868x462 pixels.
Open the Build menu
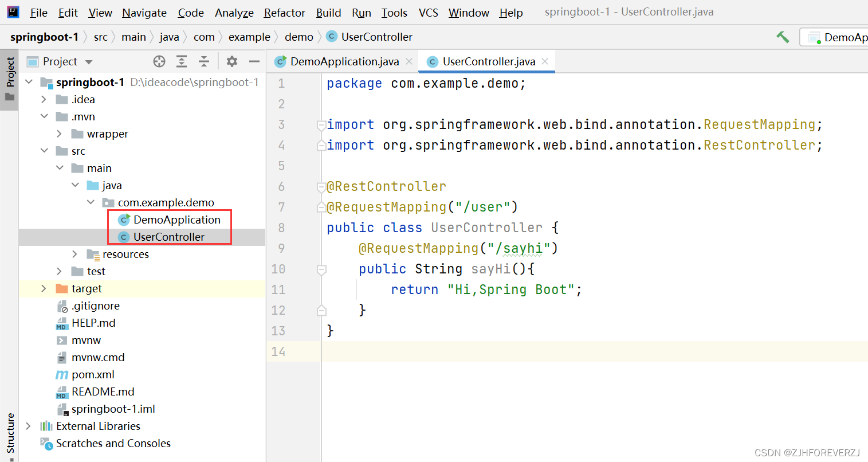click(329, 13)
